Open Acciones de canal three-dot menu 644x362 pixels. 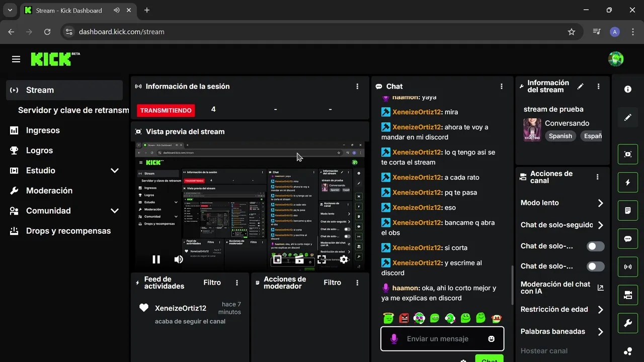pos(598,177)
